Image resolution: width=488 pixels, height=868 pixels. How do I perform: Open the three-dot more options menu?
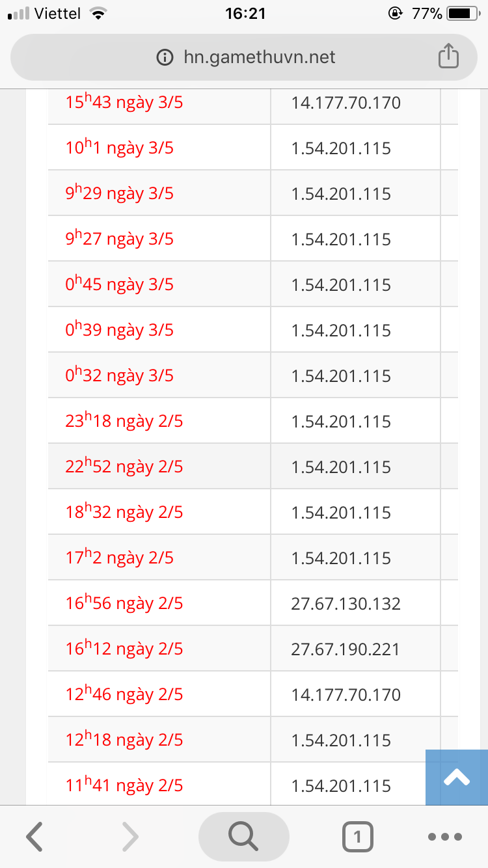[446, 836]
